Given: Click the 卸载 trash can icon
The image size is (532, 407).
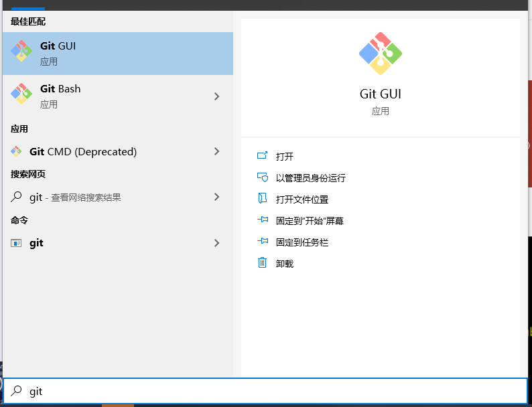Looking at the screenshot, I should pyautogui.click(x=262, y=262).
